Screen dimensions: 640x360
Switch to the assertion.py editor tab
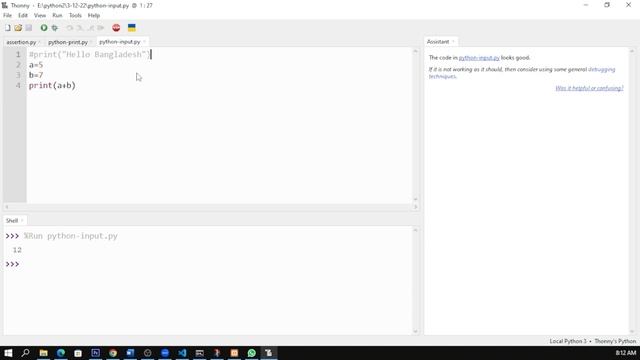(x=21, y=42)
